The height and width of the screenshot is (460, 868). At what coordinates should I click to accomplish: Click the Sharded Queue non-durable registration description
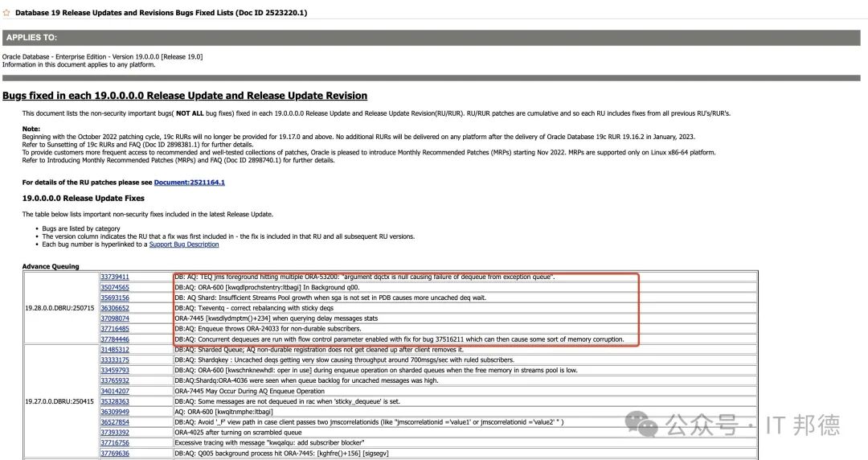click(x=319, y=350)
